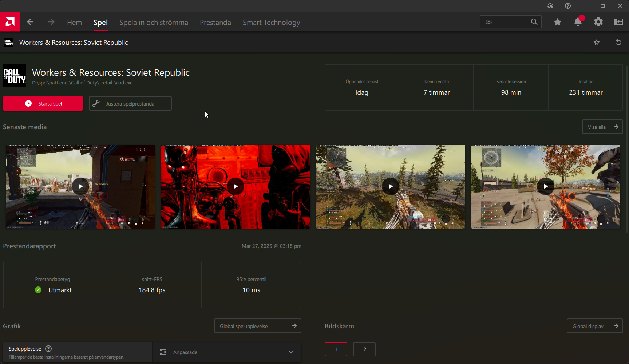629x364 pixels.
Task: Maximize the window
Action: tap(603, 6)
